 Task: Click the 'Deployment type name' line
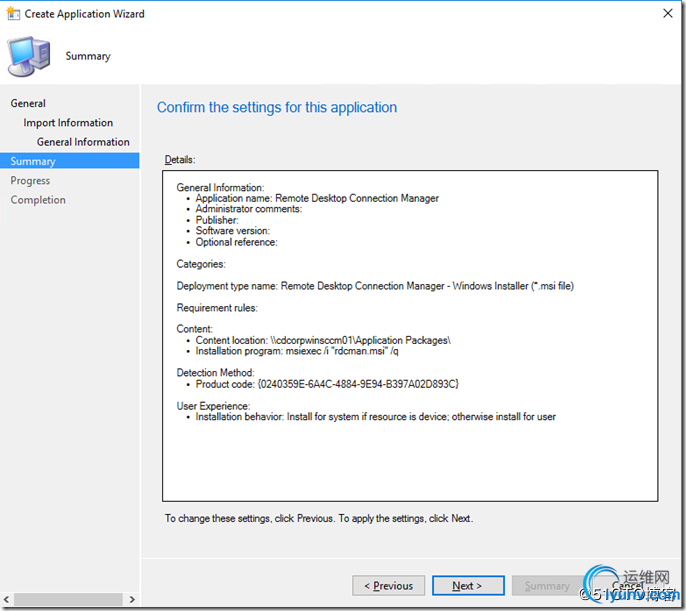point(375,286)
